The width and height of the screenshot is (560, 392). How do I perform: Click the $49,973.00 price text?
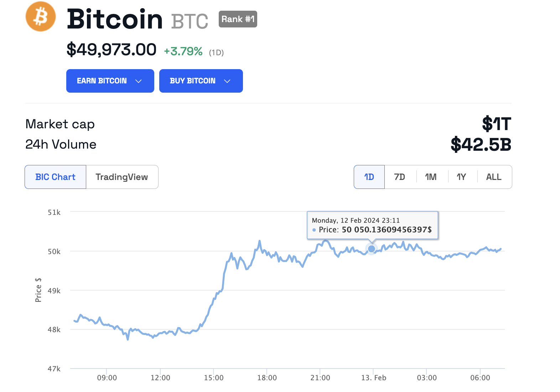pos(112,50)
